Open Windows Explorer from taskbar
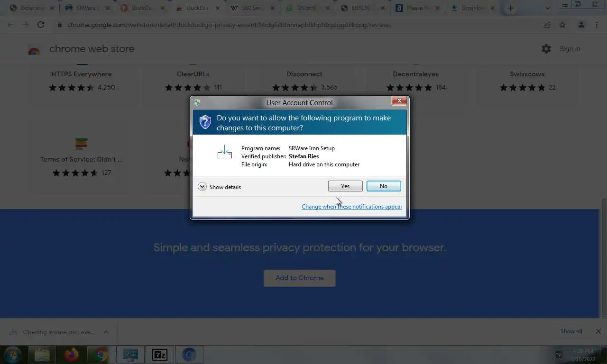 42,355
